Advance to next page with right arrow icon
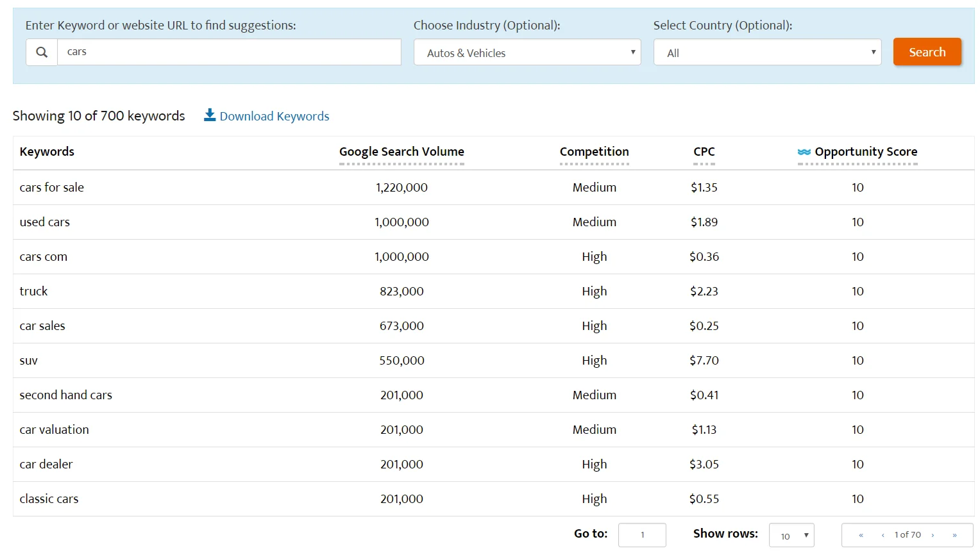The height and width of the screenshot is (553, 980). click(x=933, y=534)
